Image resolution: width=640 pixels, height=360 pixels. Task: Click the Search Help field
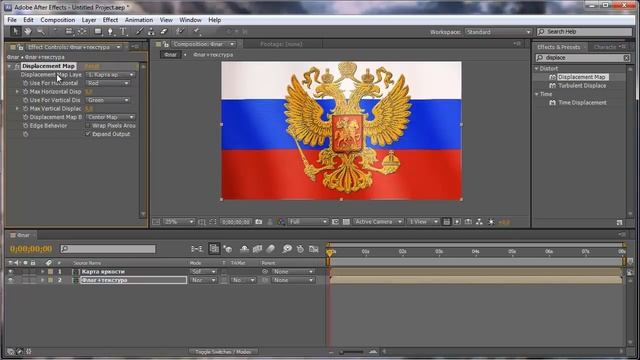pos(584,31)
